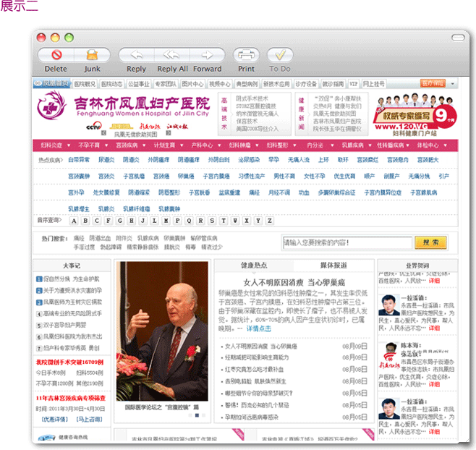Expand the 体检中心 navigation menu
476x450 pixels.
point(432,145)
